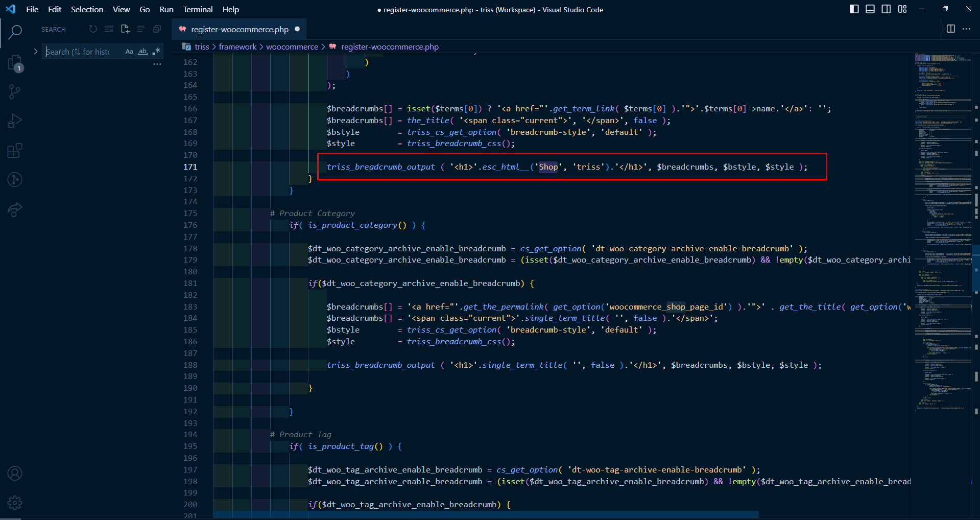
Task: Click 'woocommerce_shop_page_id' string on line 183
Action: tap(666, 306)
